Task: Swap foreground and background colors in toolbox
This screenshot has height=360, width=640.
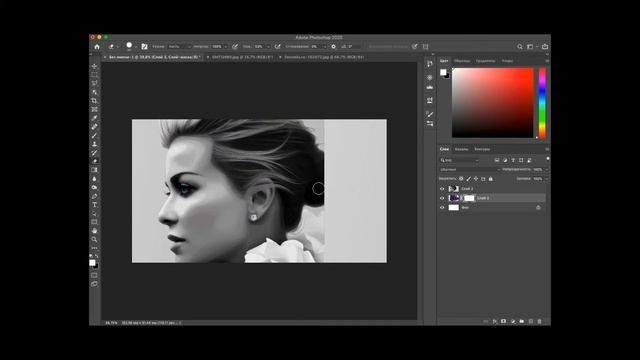Action: (x=97, y=256)
